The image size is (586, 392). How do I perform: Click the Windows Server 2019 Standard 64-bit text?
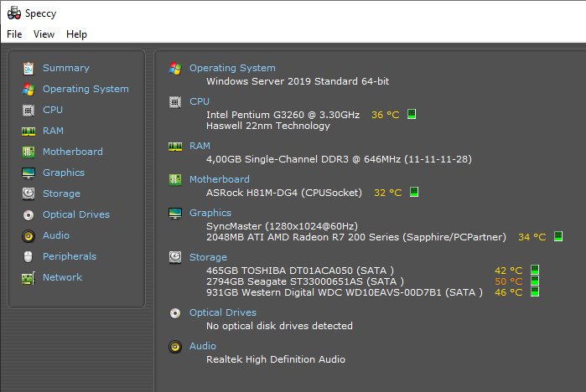point(298,81)
